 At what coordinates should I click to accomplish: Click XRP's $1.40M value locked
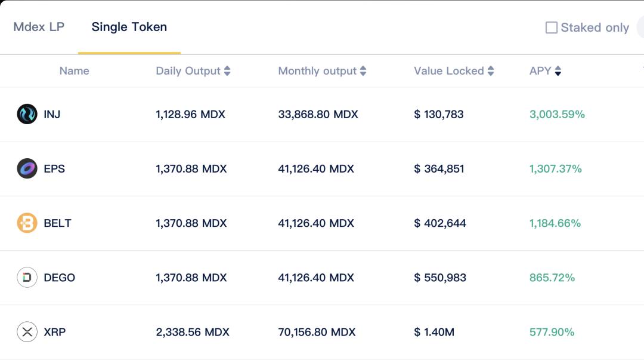pos(434,332)
